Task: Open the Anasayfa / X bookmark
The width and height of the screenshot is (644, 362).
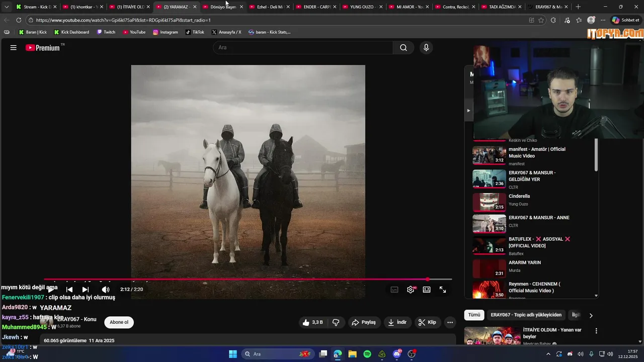Action: [x=226, y=32]
